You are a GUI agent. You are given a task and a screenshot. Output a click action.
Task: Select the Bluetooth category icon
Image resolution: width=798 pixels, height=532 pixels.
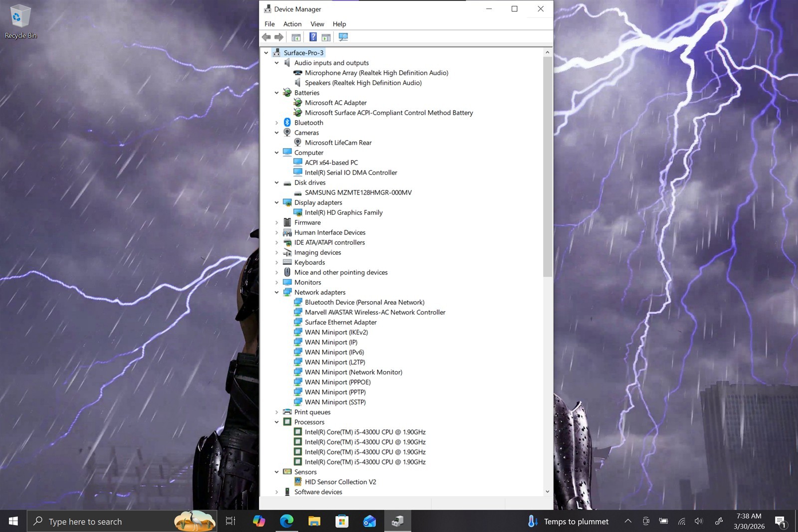click(287, 123)
